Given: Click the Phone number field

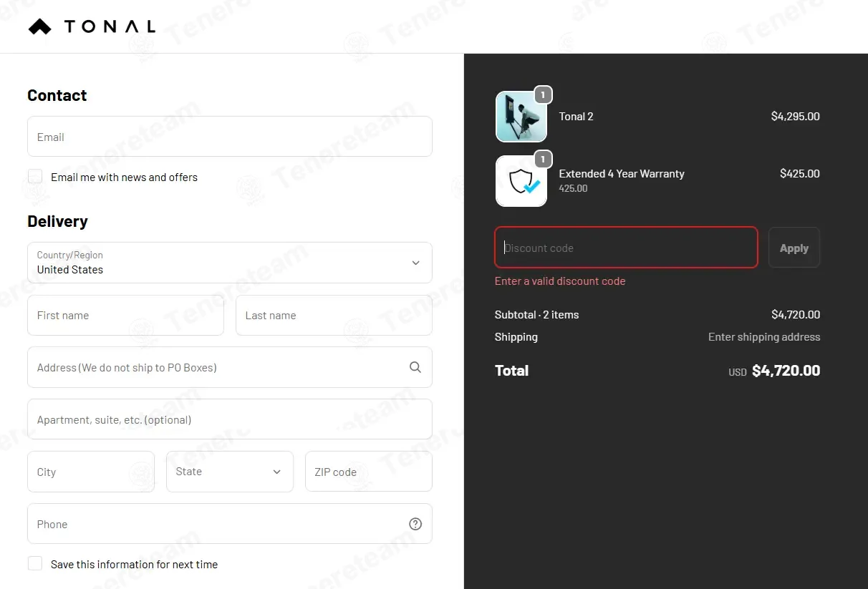Looking at the screenshot, I should click(x=230, y=524).
